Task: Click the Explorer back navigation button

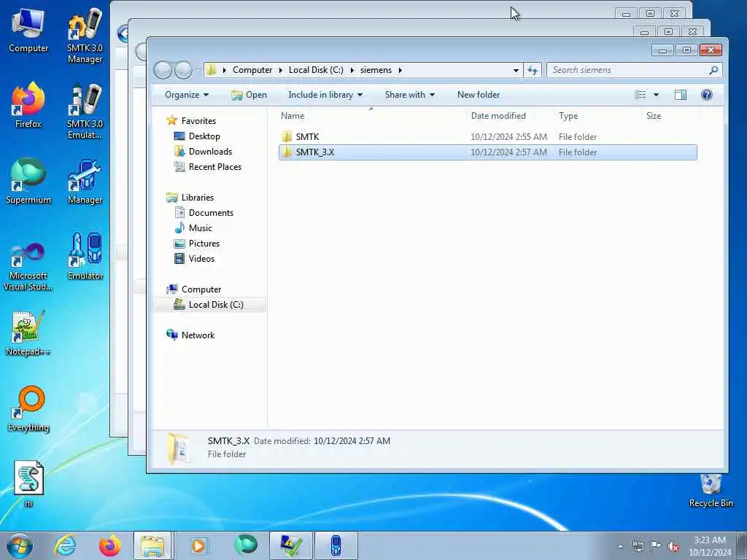Action: point(163,71)
